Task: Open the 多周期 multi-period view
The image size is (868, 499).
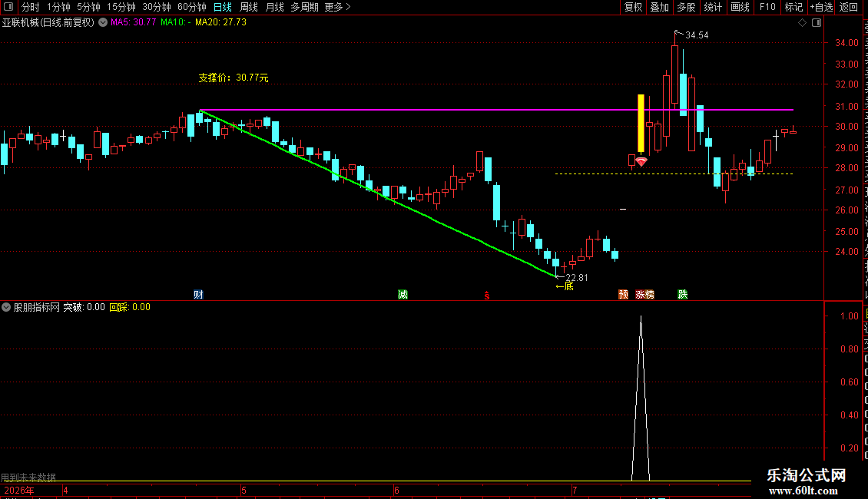Action: point(304,7)
